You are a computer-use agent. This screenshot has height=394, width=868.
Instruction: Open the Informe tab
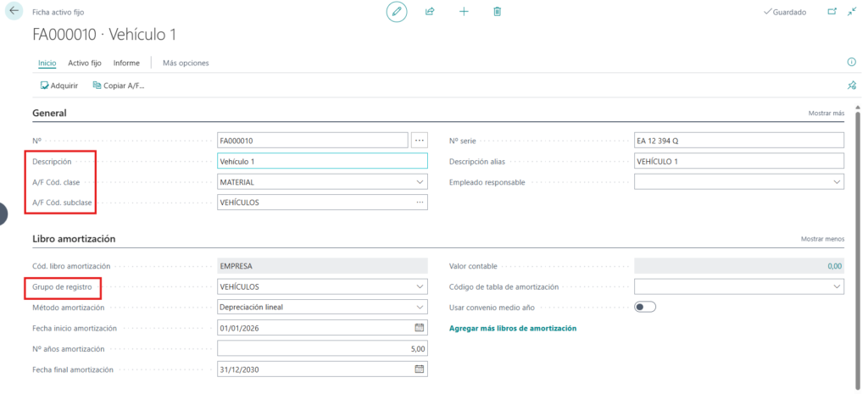pos(126,63)
